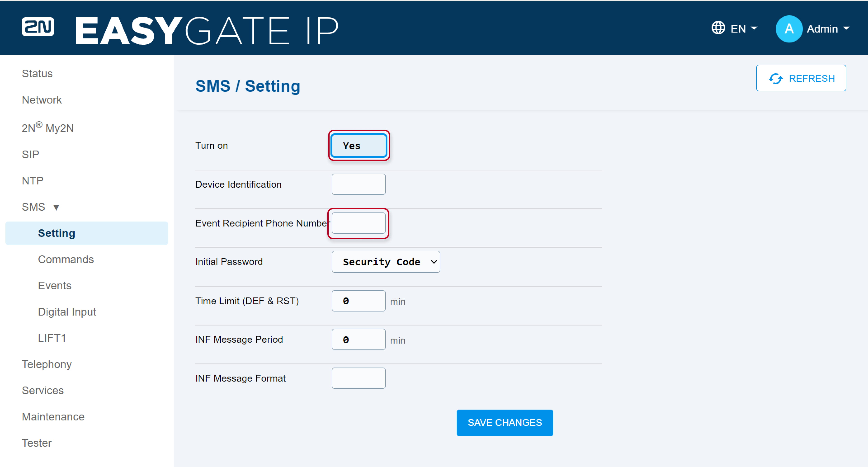
Task: Click the Event Recipient Phone Number field
Action: (x=359, y=223)
